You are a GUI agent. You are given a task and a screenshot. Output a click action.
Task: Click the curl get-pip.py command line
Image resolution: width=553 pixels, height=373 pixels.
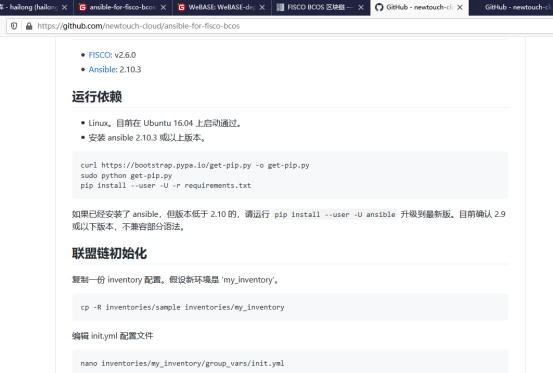tap(195, 165)
